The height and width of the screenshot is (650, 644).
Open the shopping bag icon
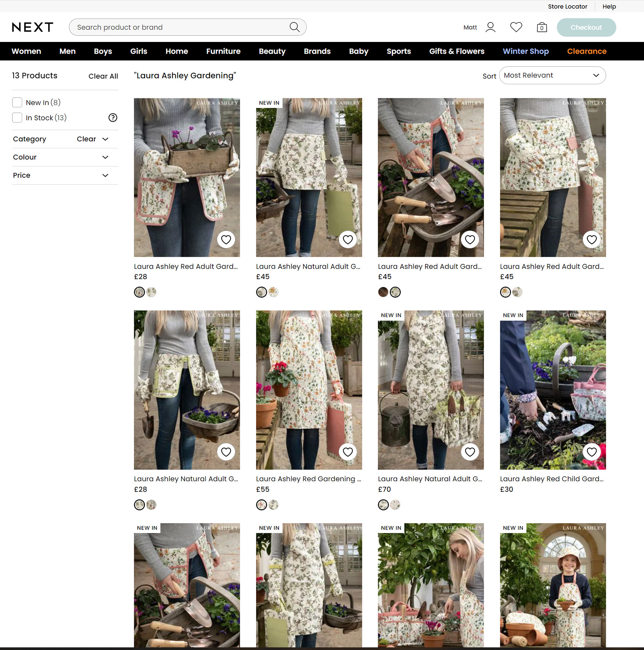coord(541,27)
